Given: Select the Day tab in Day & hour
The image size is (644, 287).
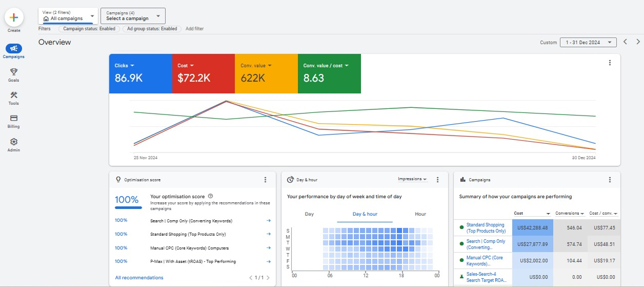Looking at the screenshot, I should 309,214.
